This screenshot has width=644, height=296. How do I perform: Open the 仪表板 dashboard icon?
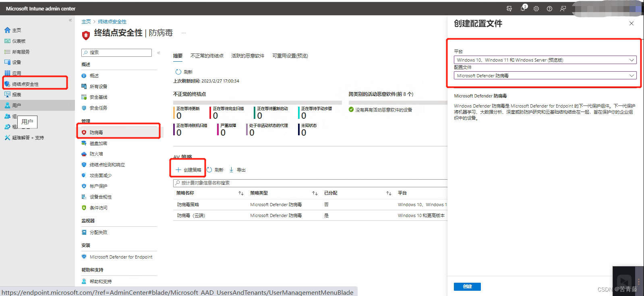click(x=7, y=41)
